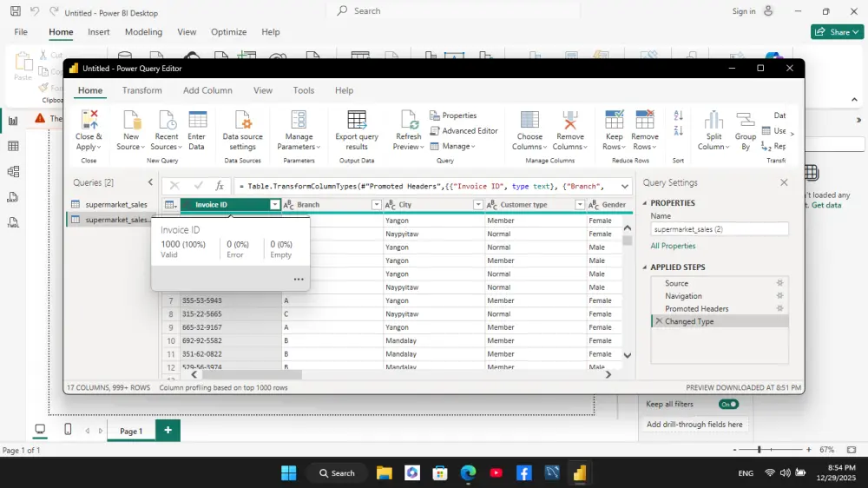Image resolution: width=868 pixels, height=488 pixels.
Task: Click the Enter Data icon
Action: (197, 120)
